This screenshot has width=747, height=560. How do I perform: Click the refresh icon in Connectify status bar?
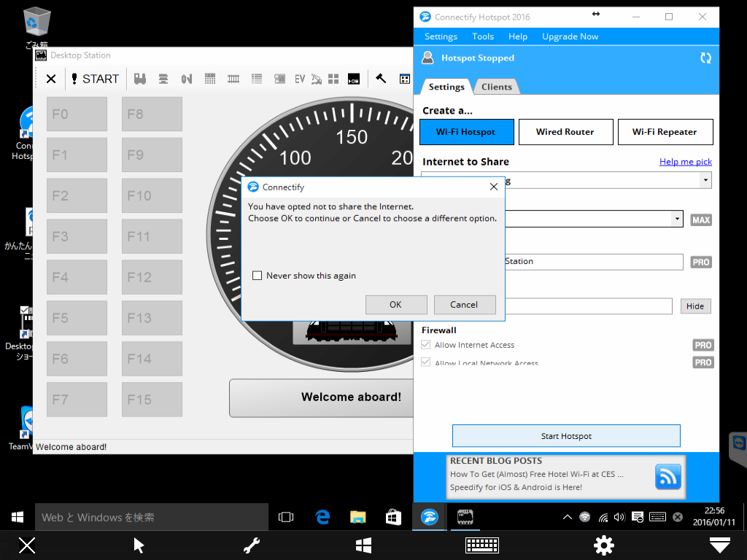point(705,58)
